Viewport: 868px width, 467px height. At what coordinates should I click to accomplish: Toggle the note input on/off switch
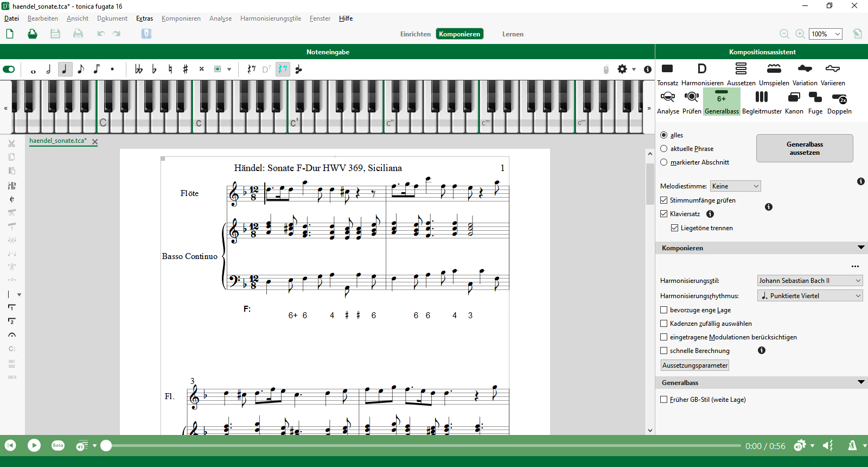click(x=9, y=70)
